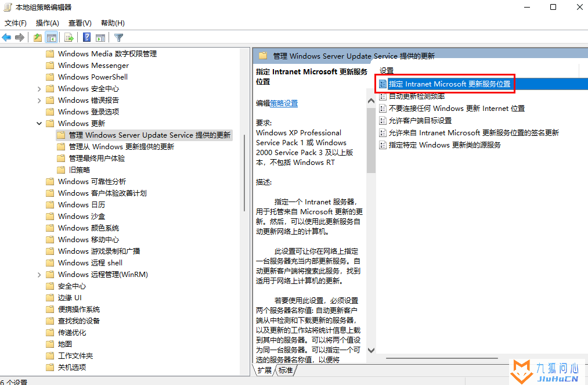This screenshot has height=385, width=588.
Task: Select Windows 日历 in the tree
Action: [x=81, y=205]
